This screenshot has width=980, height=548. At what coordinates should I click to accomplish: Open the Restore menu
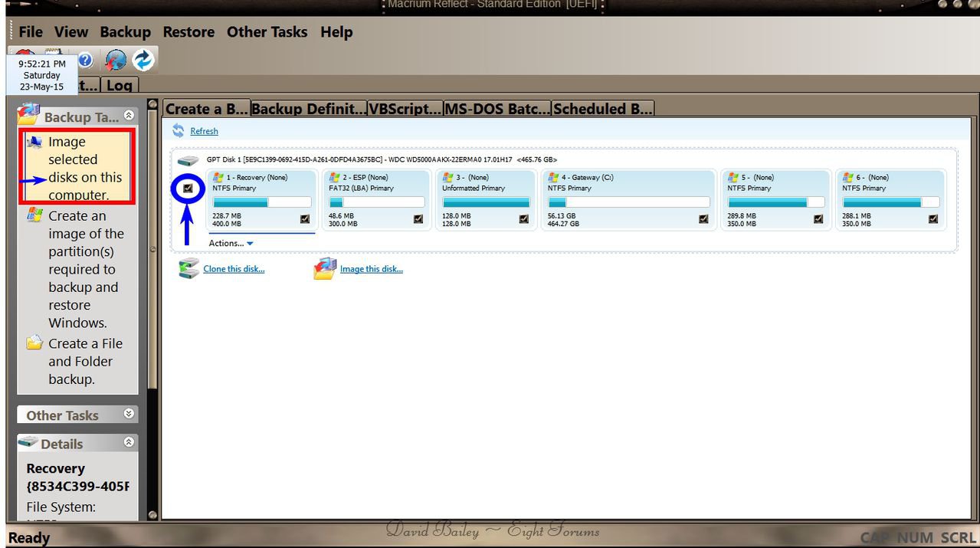point(188,32)
